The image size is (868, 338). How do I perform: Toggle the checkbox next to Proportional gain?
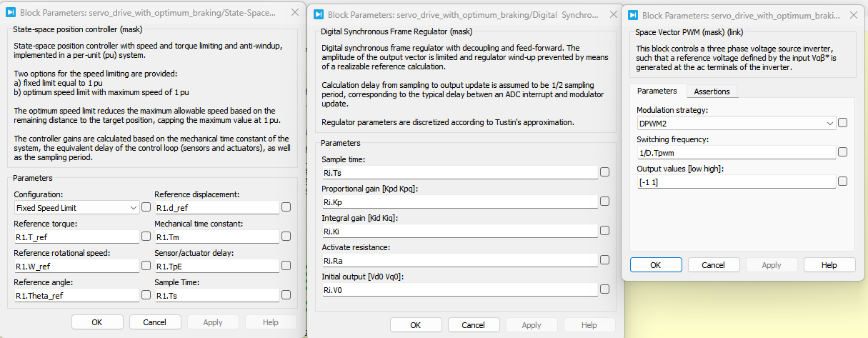coord(605,202)
